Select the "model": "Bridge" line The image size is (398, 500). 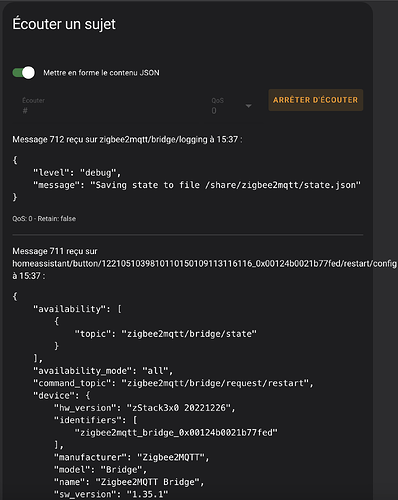[100, 470]
